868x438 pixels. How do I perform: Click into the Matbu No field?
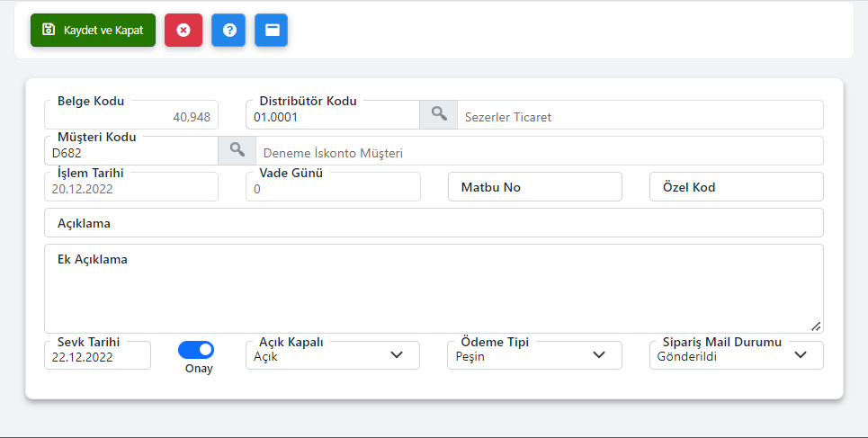535,186
